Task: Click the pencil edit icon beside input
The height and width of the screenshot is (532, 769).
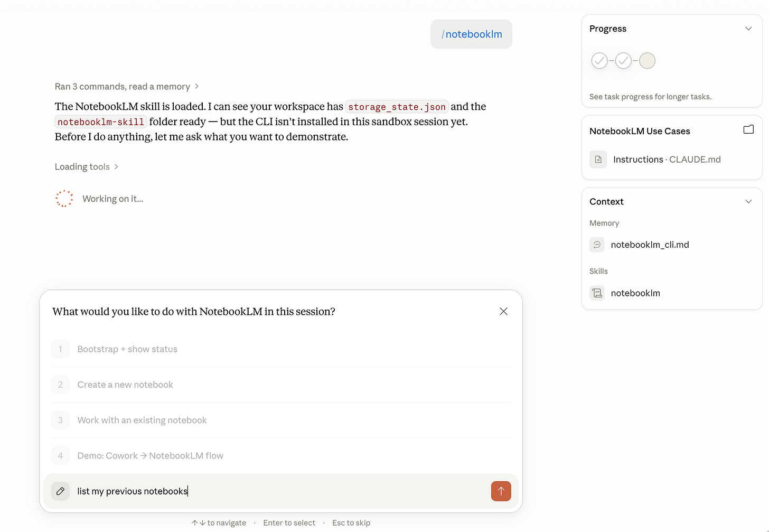Action: coord(61,491)
